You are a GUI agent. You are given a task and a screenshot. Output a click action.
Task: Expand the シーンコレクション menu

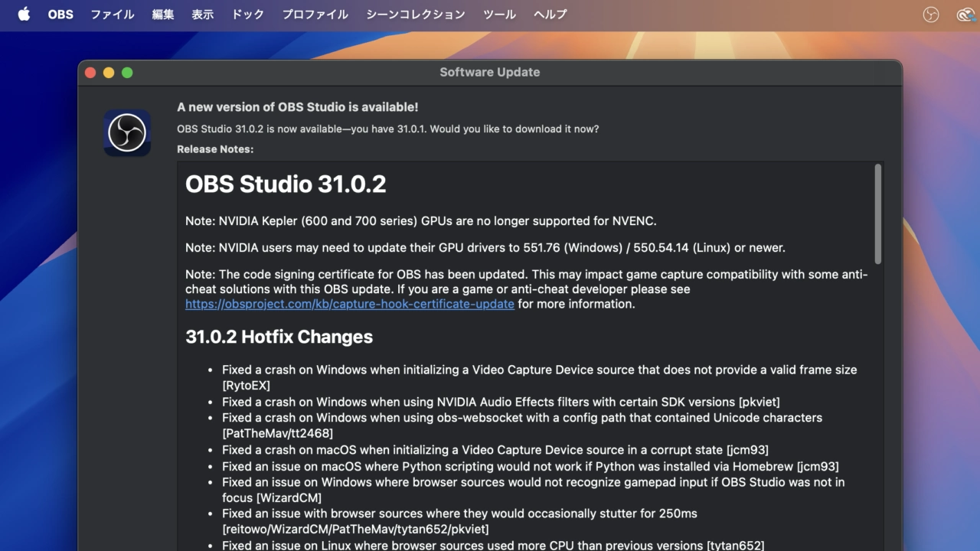point(416,15)
